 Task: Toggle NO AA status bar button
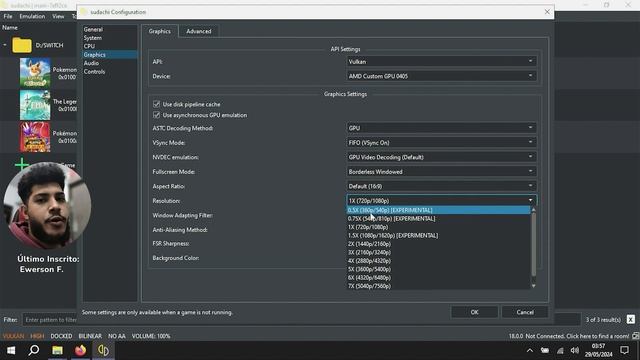(x=117, y=336)
